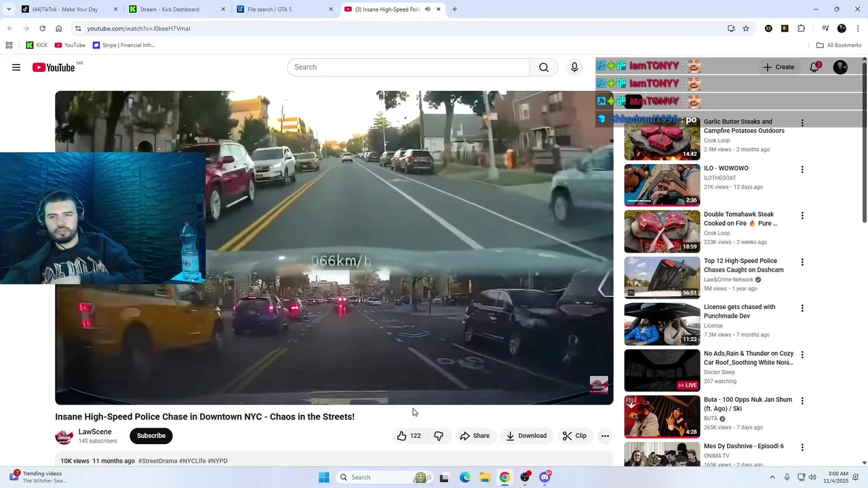Open the live No Ads Rain thumbnail
The image size is (868, 488).
tap(662, 370)
